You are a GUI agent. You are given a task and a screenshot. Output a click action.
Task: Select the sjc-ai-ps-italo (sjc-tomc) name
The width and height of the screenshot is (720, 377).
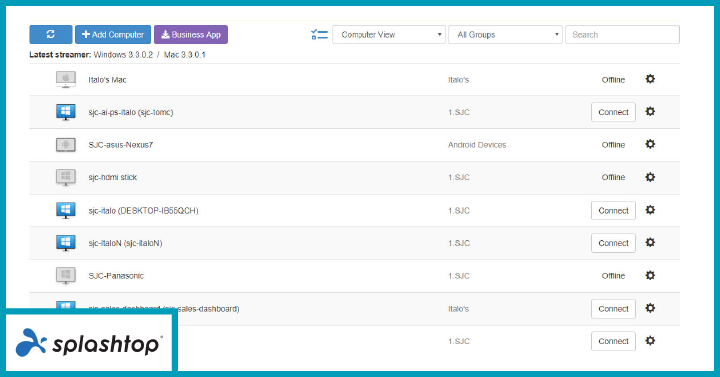[131, 113]
